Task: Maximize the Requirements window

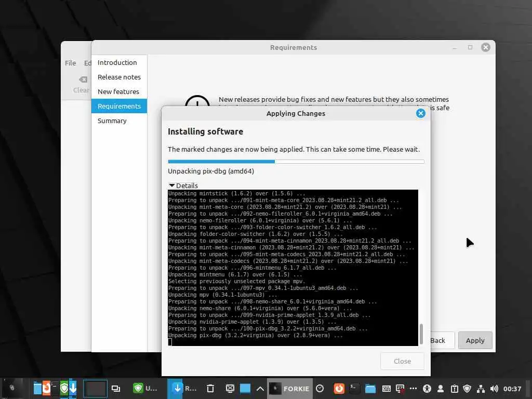Action: point(470,47)
